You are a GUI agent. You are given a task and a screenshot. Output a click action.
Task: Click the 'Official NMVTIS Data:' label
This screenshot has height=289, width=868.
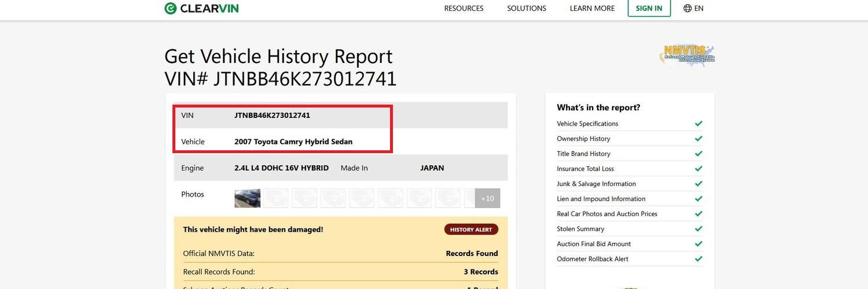(219, 253)
